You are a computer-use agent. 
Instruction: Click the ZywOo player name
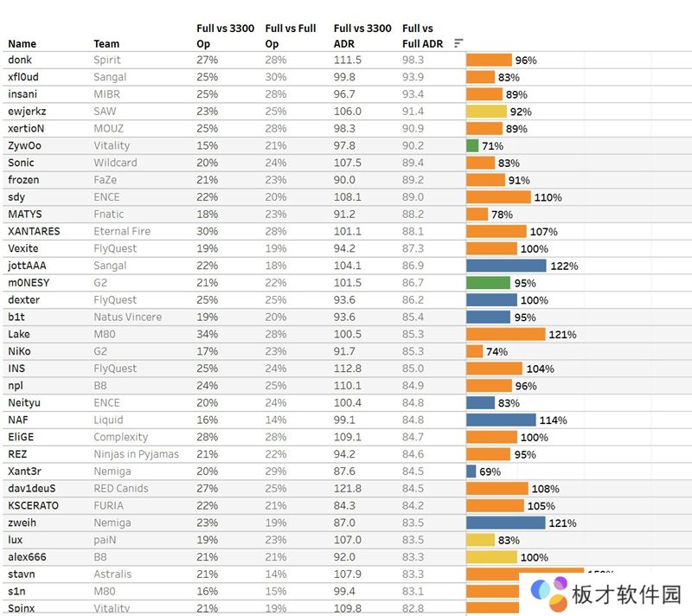[24, 146]
